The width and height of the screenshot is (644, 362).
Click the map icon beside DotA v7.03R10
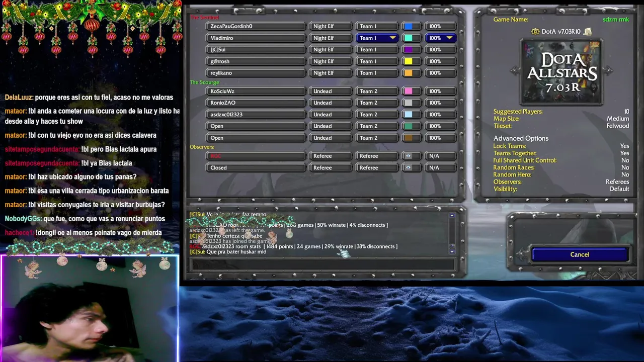tap(535, 32)
